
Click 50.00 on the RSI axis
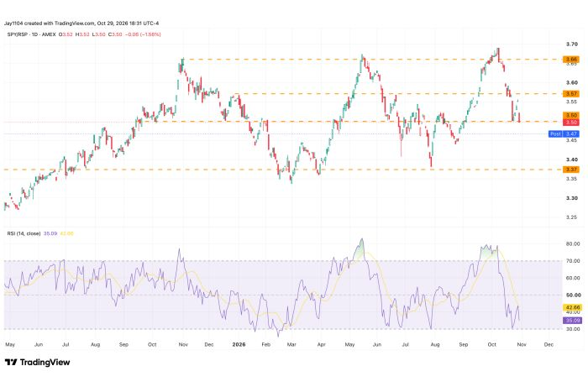573,295
